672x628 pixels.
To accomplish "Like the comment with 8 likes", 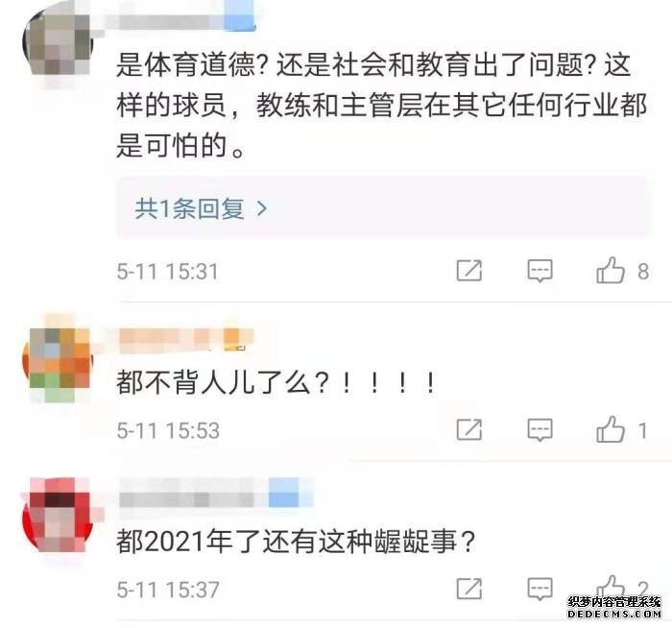I will click(x=611, y=270).
